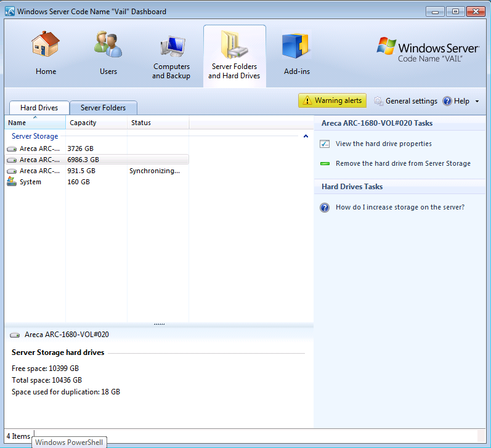Click Areca ARC-1680-VOL#020 Tasks heading
Image resolution: width=491 pixels, height=448 pixels.
click(377, 123)
